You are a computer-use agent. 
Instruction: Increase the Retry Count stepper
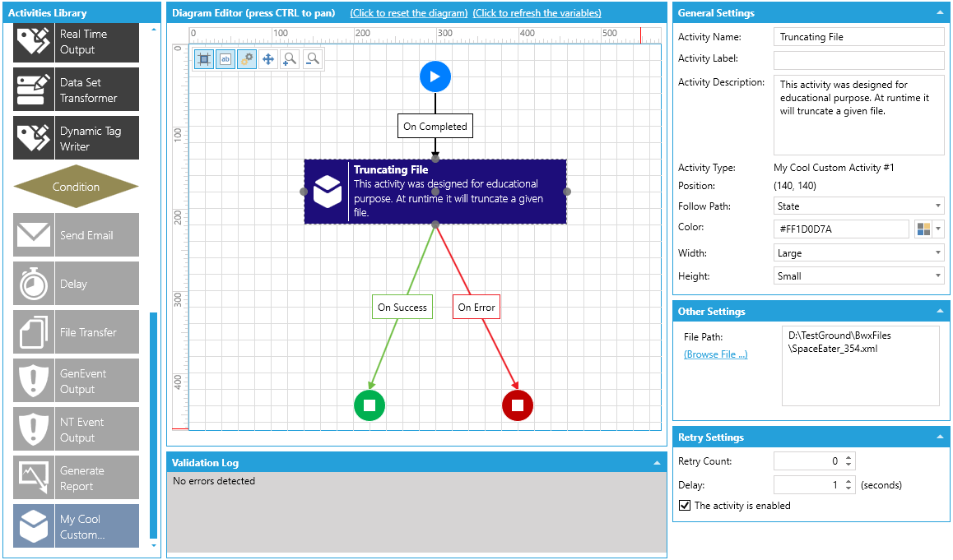[849, 456]
